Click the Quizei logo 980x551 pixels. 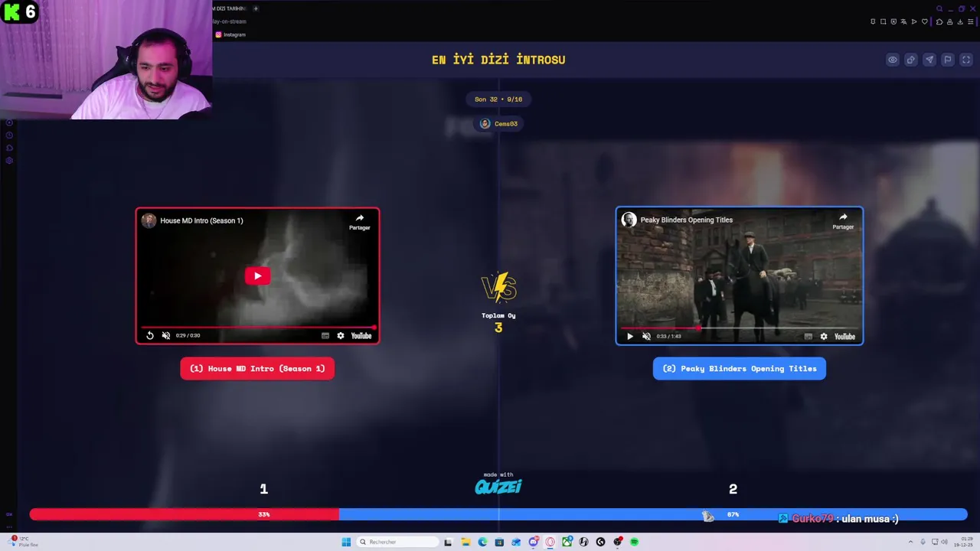pos(498,485)
